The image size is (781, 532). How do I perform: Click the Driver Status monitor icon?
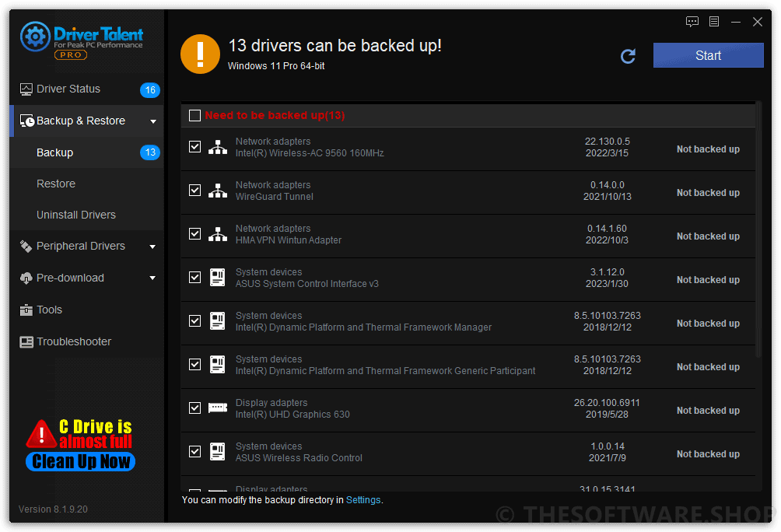pos(26,89)
